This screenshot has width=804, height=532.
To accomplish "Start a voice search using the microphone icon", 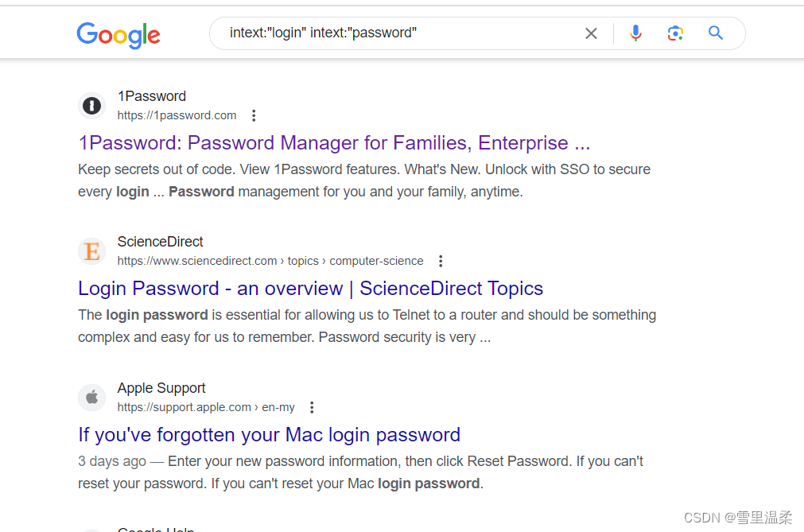I will (x=635, y=33).
